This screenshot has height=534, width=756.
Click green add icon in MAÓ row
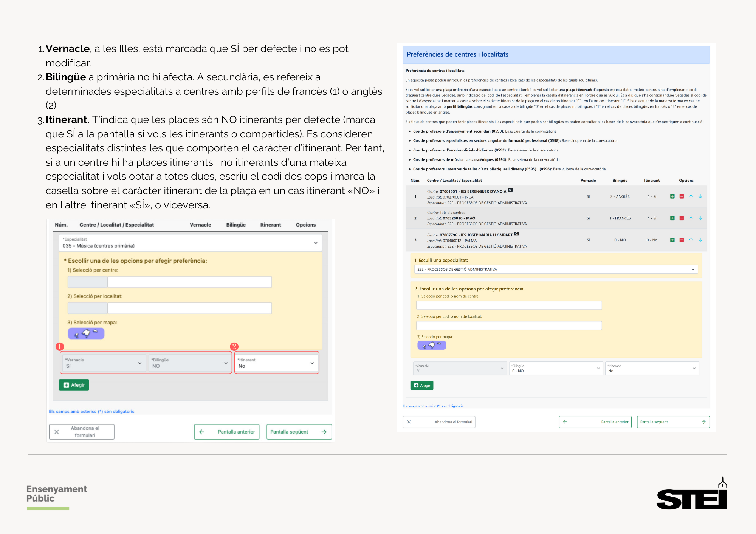click(x=672, y=218)
